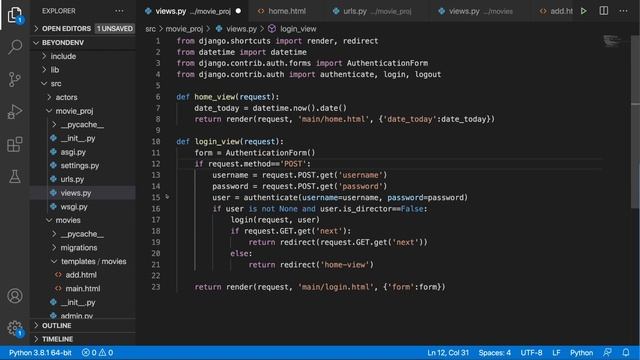Change UTF-8 file encoding

[x=531, y=353]
